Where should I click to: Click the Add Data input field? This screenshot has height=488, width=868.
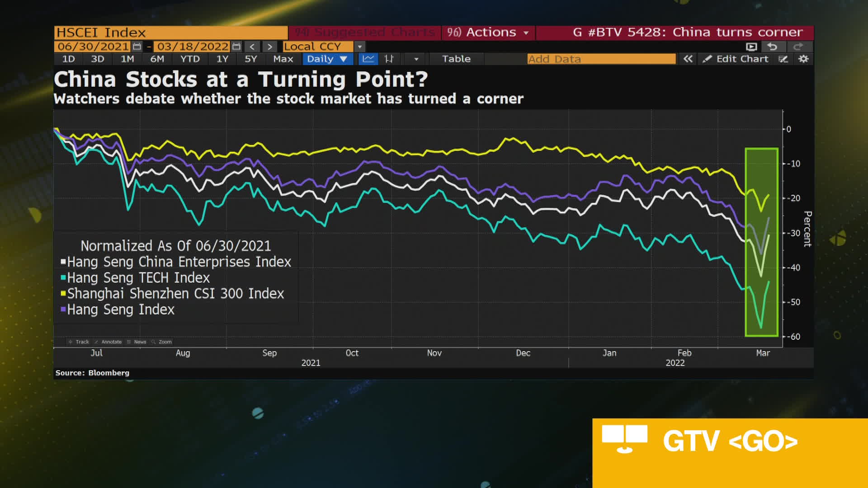[601, 59]
